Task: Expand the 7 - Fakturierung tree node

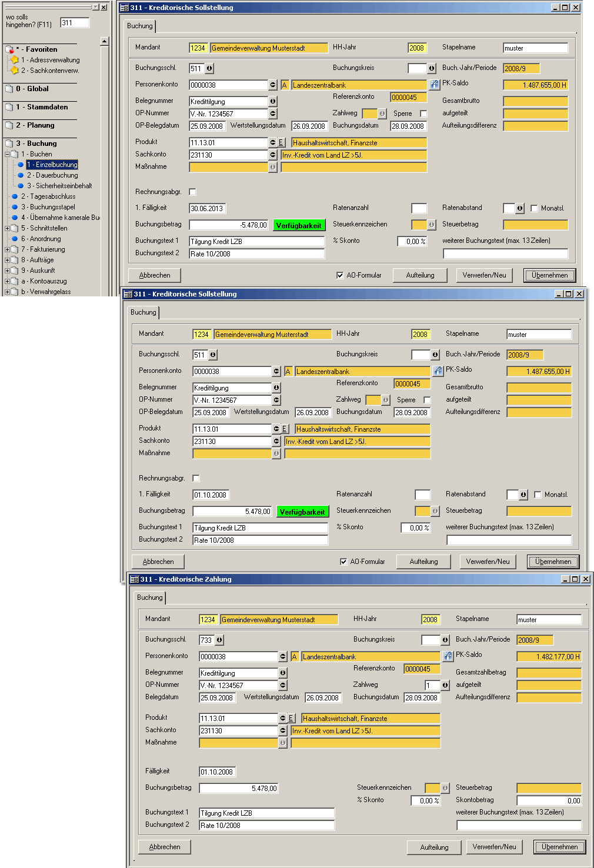Action: pos(7,249)
